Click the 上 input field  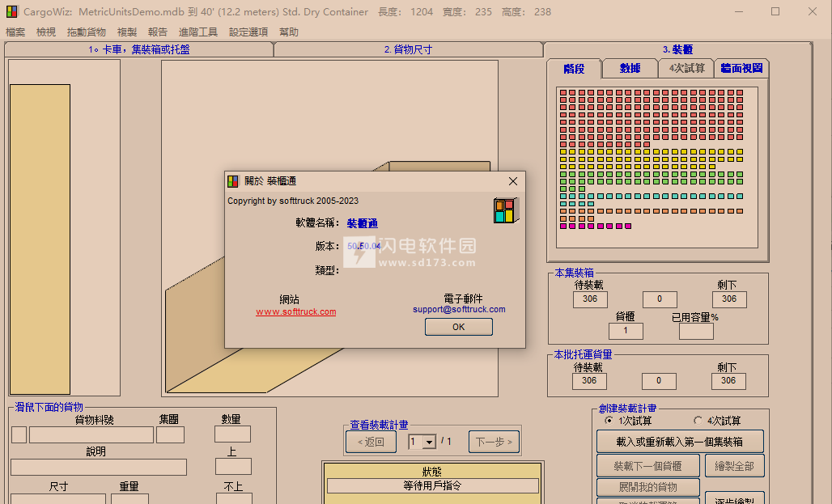click(233, 466)
